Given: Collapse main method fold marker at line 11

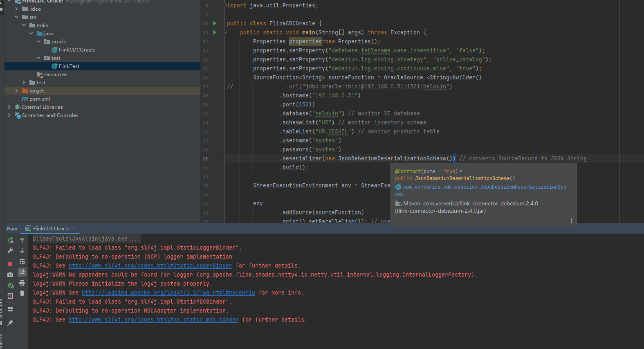Looking at the screenshot, I should tap(224, 32).
